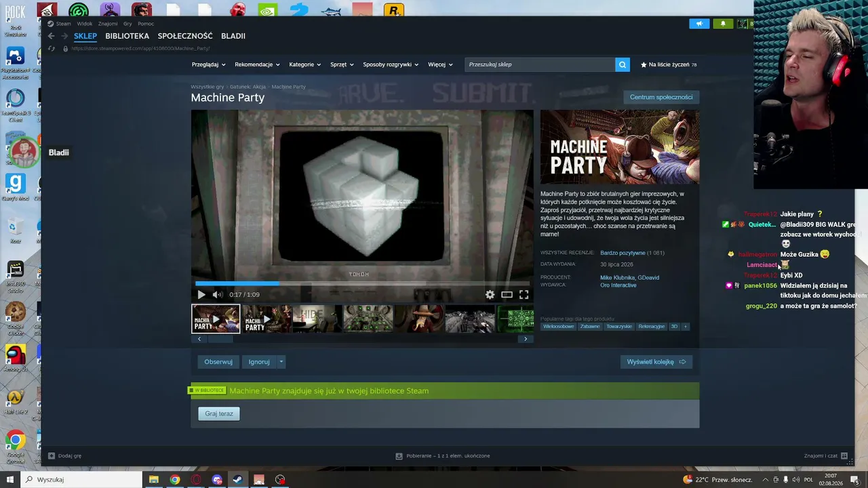Click the Steam announcements megaphone icon
This screenshot has width=868, height=488.
[x=699, y=24]
